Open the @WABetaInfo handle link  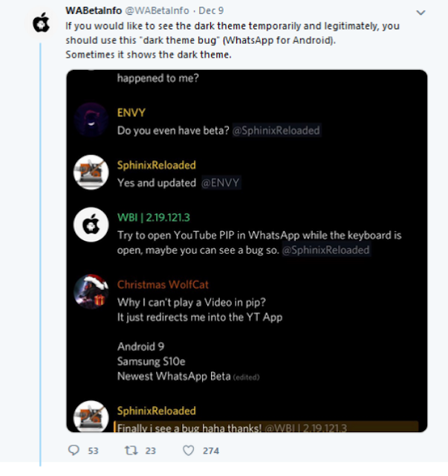click(157, 10)
